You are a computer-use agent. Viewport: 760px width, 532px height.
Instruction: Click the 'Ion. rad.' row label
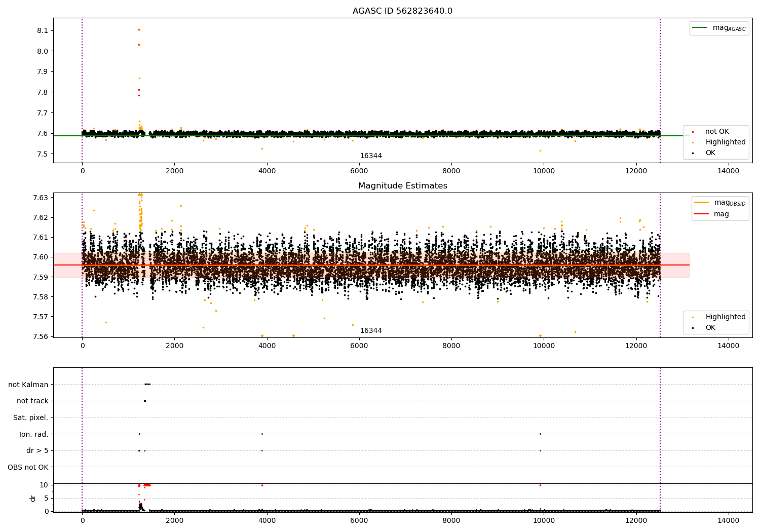pos(34,434)
